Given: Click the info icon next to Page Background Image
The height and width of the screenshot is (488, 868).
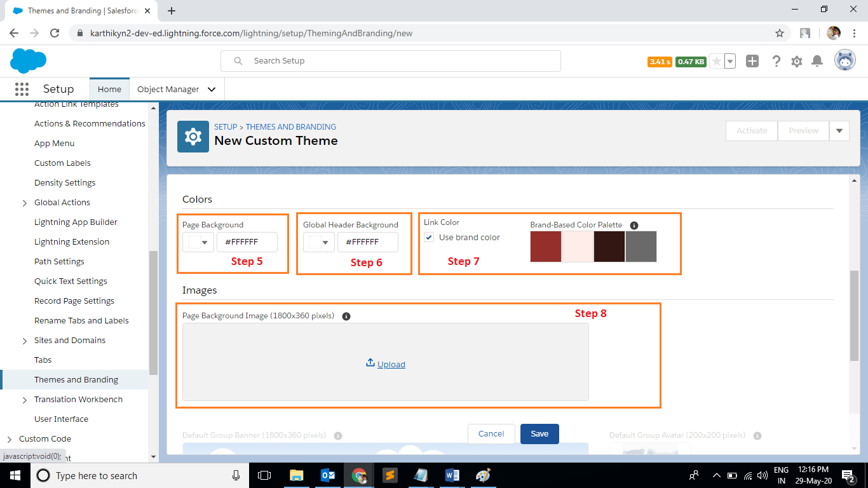Looking at the screenshot, I should pyautogui.click(x=346, y=315).
